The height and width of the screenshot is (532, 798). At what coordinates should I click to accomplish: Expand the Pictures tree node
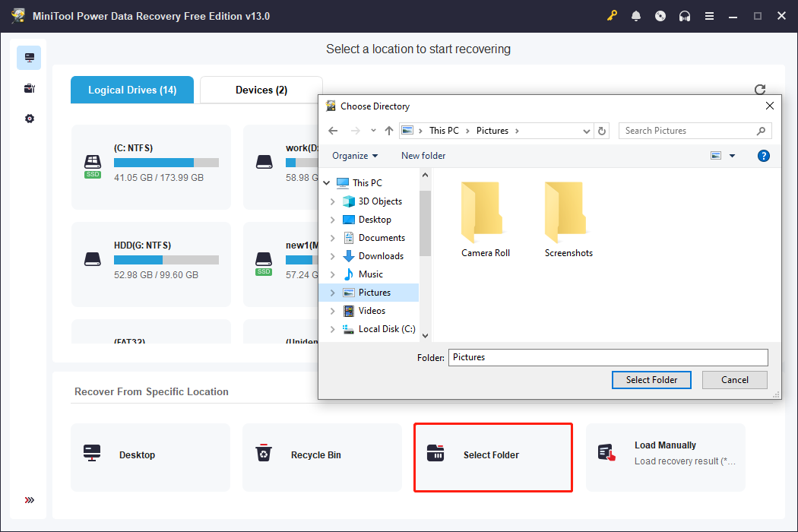(x=332, y=293)
